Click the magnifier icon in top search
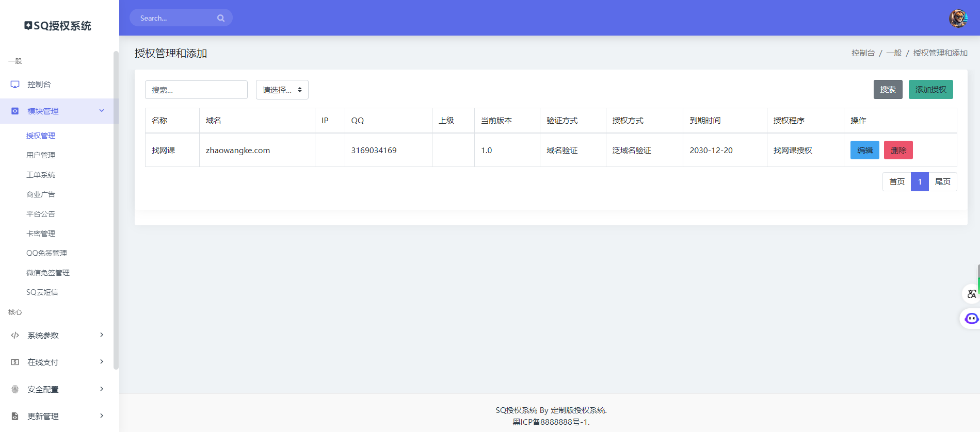 point(221,18)
